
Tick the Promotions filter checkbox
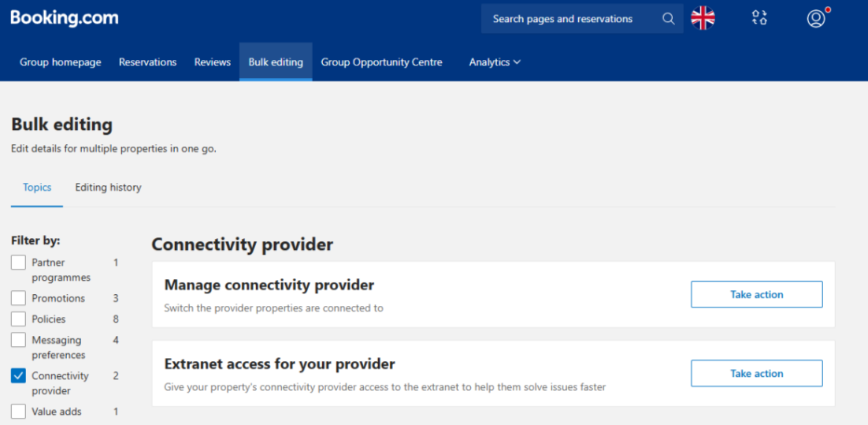(x=18, y=298)
